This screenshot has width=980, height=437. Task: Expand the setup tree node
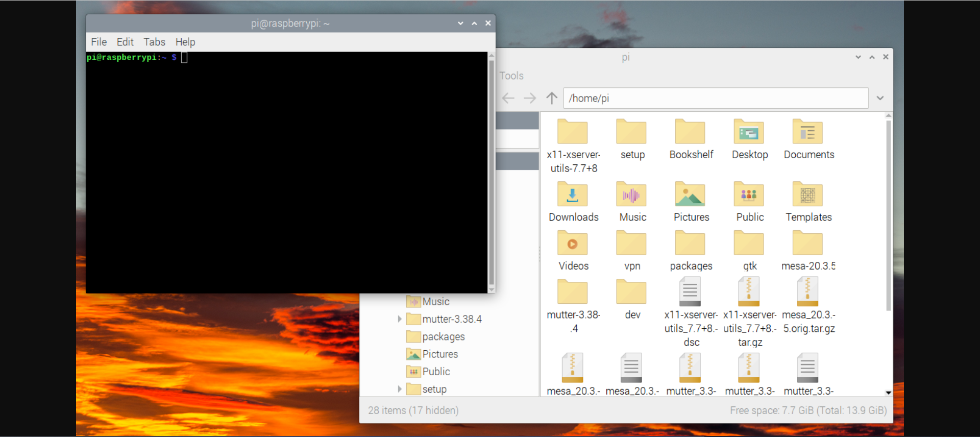click(399, 389)
